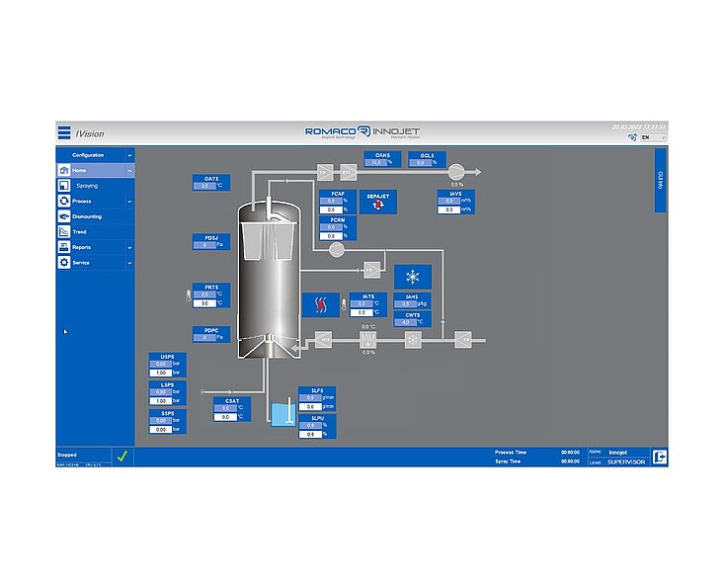
Task: Click the Stopped status text
Action: click(x=67, y=455)
